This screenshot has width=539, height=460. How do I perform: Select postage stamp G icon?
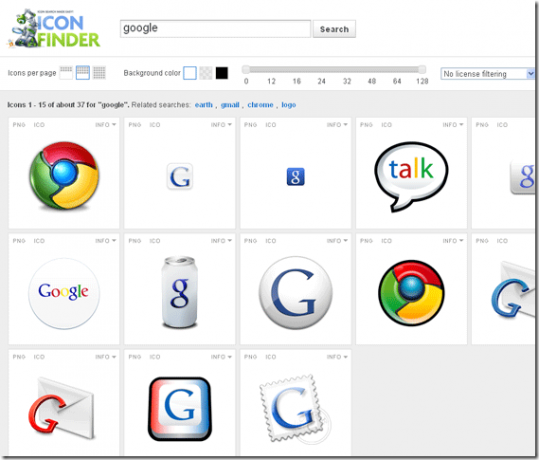point(295,408)
